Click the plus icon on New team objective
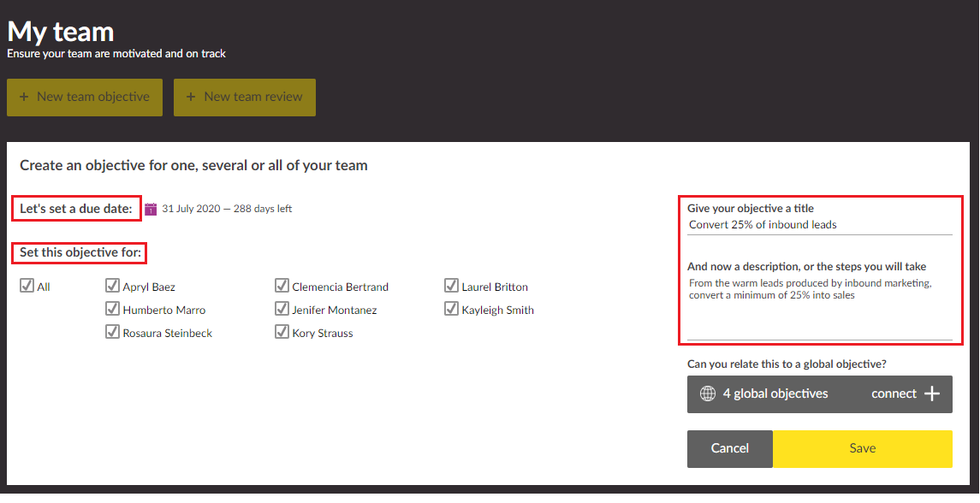This screenshot has width=980, height=503. [x=24, y=98]
